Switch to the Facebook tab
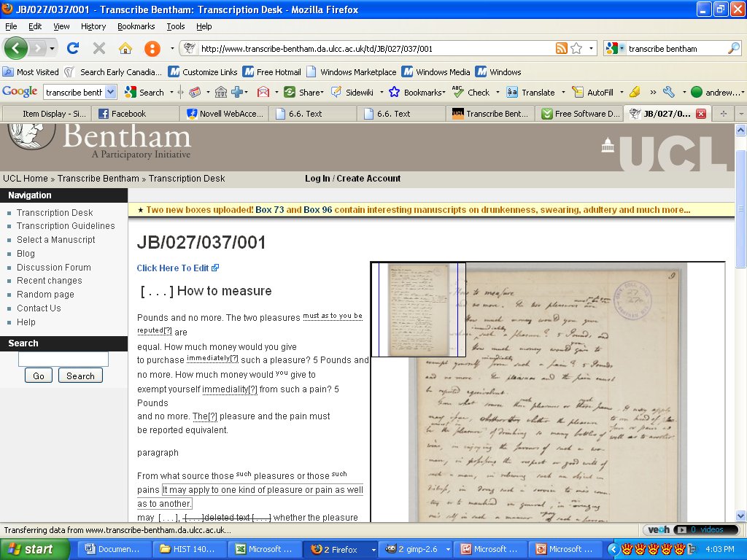747x560 pixels. pos(128,114)
